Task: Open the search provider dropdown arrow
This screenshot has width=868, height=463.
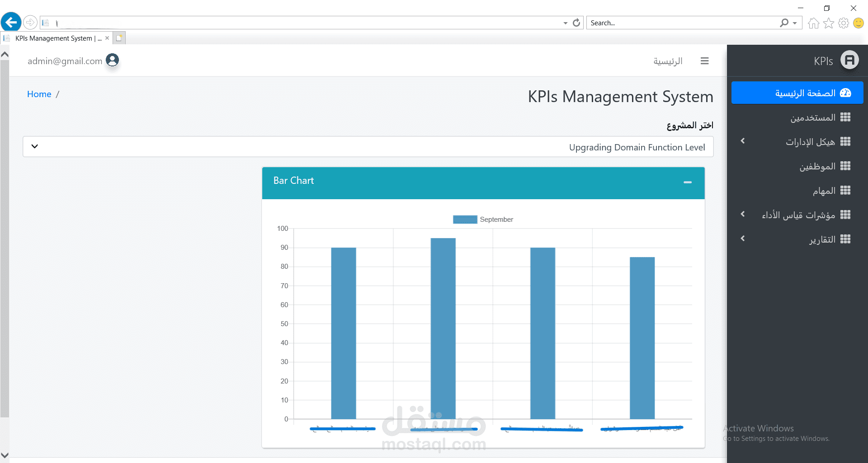Action: click(x=795, y=23)
